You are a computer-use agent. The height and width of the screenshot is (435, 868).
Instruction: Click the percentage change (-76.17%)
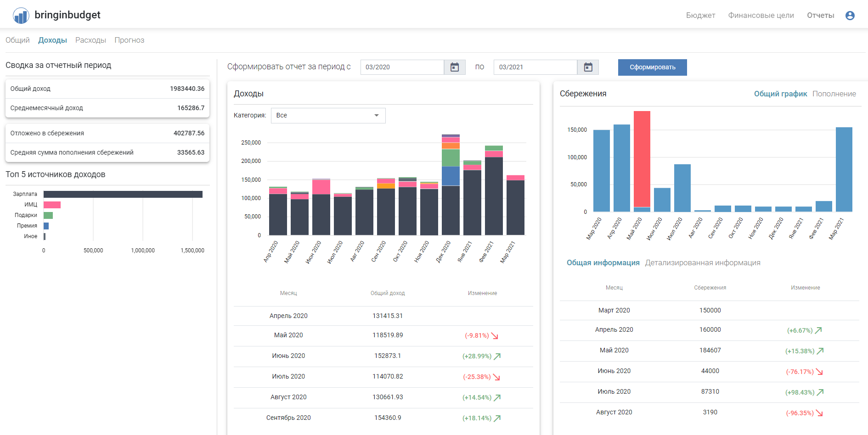800,372
